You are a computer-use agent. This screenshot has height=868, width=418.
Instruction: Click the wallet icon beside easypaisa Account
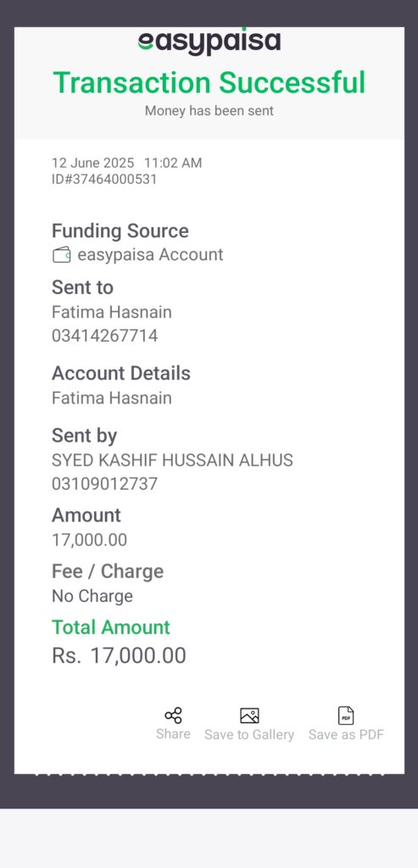(x=61, y=254)
